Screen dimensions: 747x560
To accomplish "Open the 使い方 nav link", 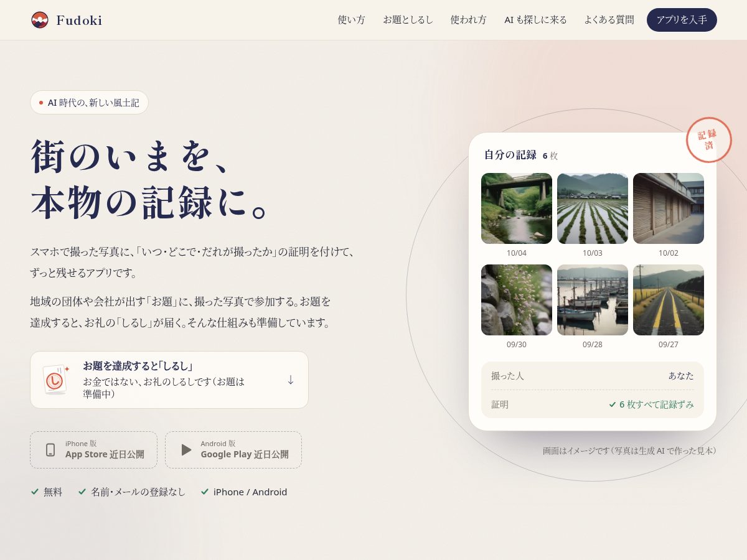I will tap(352, 20).
